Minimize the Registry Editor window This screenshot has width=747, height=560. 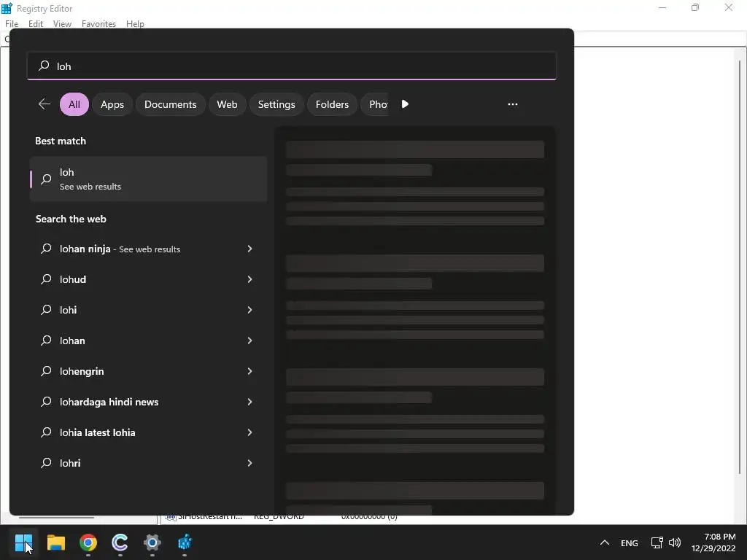tap(662, 7)
